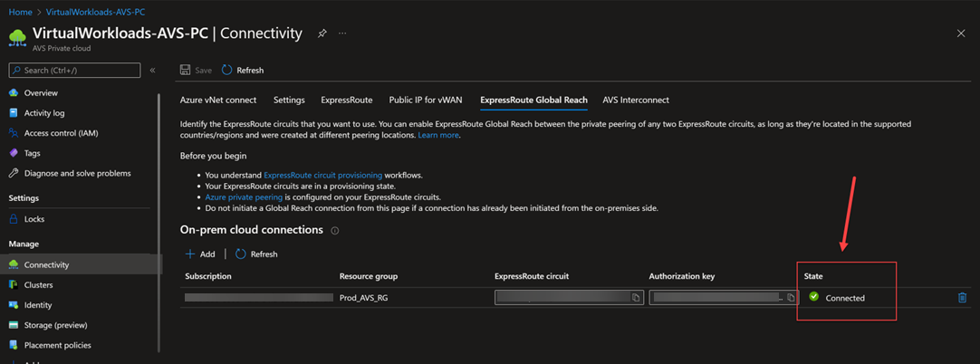This screenshot has height=364, width=980.
Task: Click the ExpressRoute circuit ID field
Action: (568, 298)
